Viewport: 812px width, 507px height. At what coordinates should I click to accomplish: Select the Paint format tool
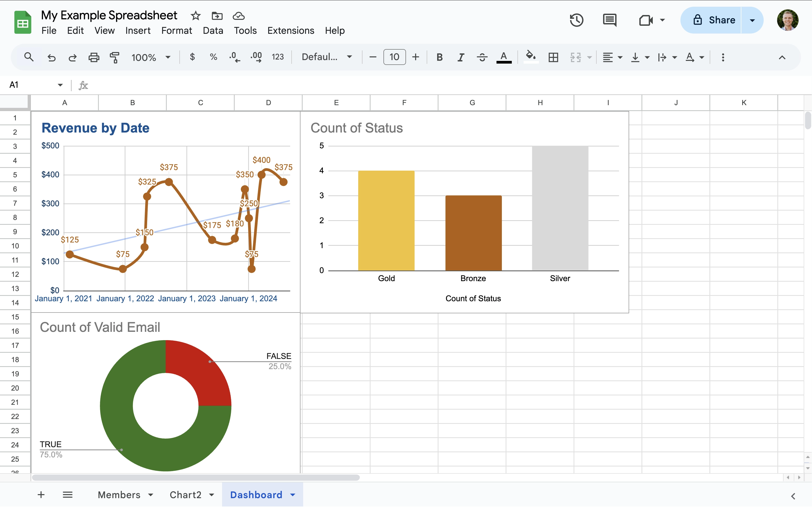(x=114, y=57)
